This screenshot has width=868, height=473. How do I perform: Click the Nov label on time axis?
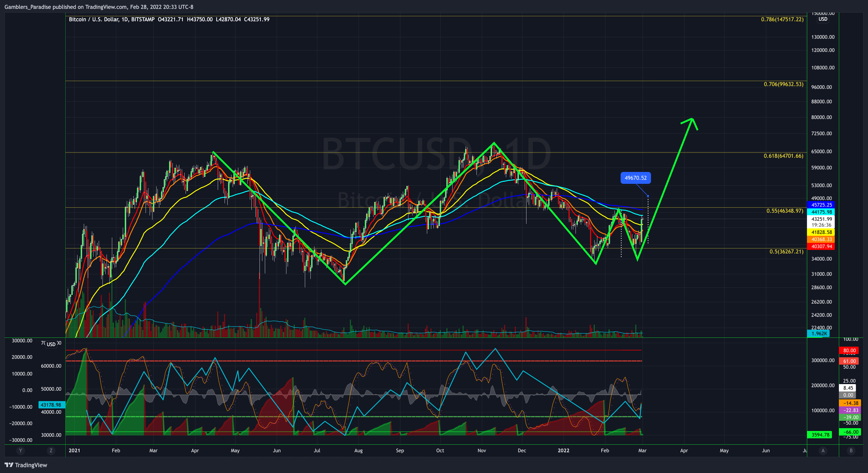tap(482, 450)
